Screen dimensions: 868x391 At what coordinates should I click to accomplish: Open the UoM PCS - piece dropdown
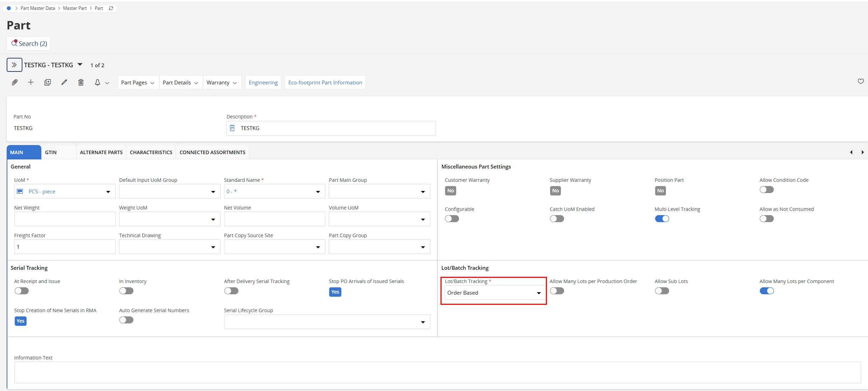[x=64, y=192]
